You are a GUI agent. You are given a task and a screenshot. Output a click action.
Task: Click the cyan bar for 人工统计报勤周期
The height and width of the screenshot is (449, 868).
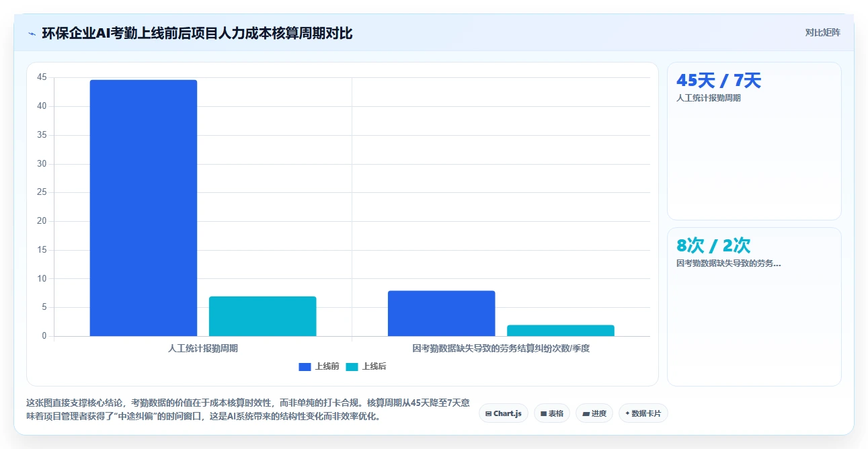(x=262, y=316)
